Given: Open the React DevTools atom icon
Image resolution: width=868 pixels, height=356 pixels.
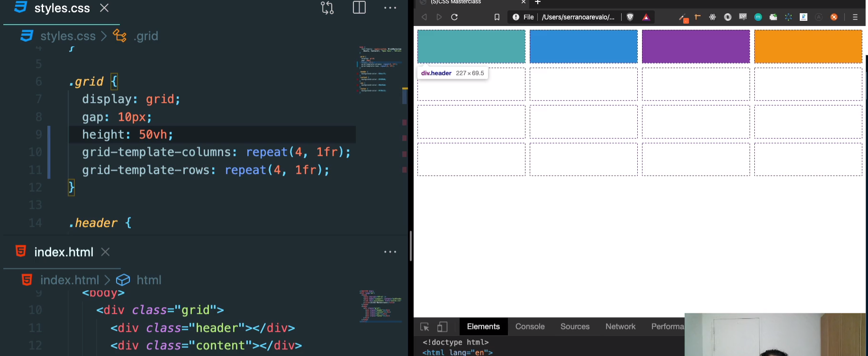Looking at the screenshot, I should tap(713, 17).
